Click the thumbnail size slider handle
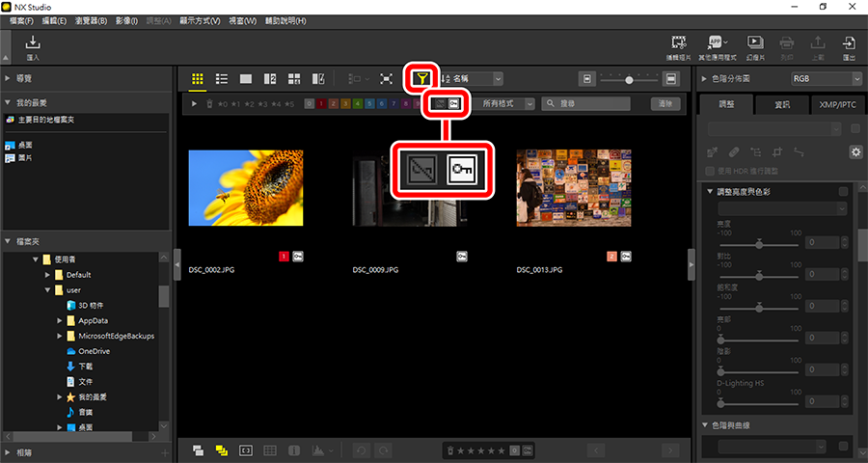 click(x=629, y=80)
